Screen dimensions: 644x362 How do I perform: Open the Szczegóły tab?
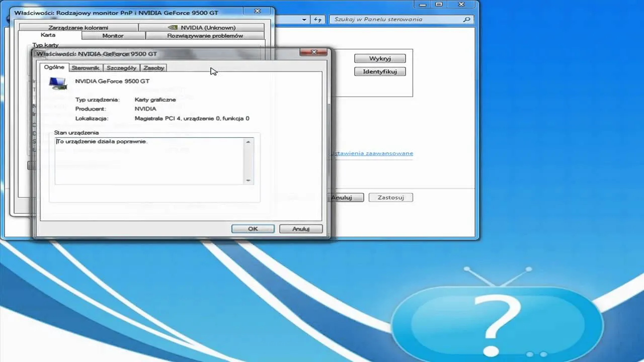pos(121,68)
